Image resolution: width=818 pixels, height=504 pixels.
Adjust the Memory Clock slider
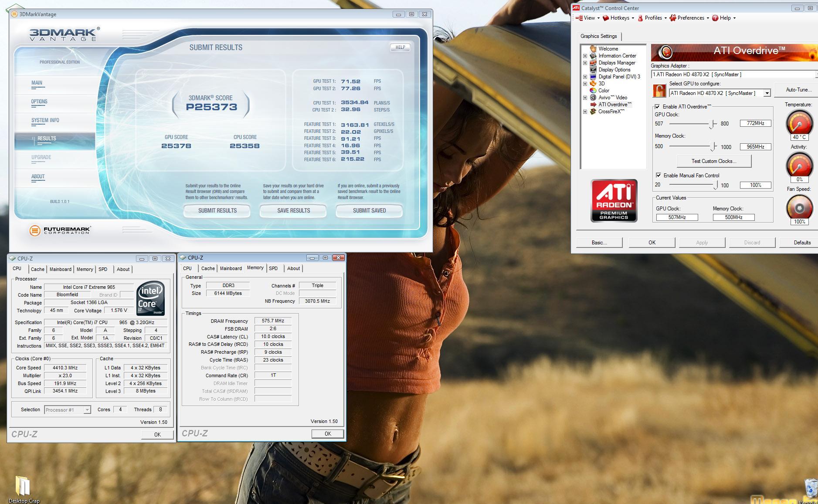tap(713, 146)
